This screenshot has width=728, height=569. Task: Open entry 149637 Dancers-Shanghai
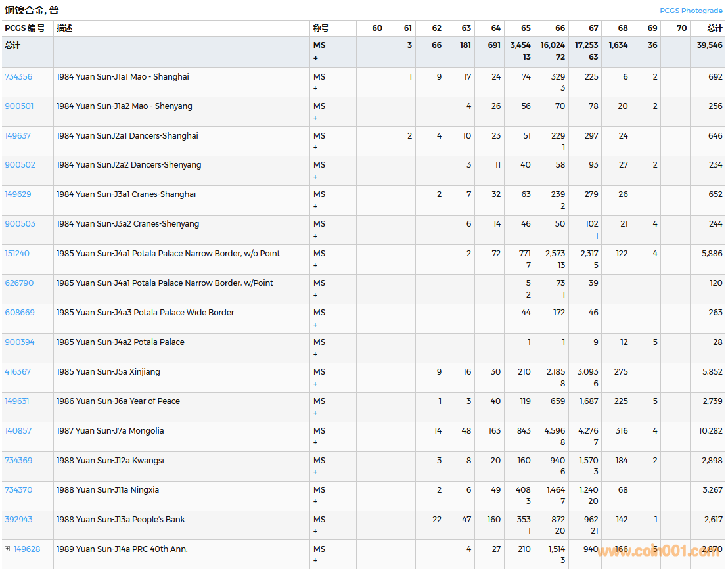pos(18,135)
